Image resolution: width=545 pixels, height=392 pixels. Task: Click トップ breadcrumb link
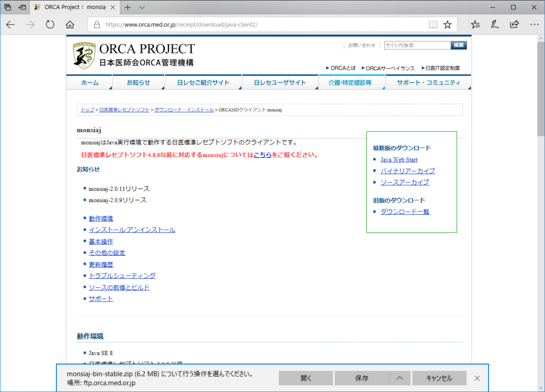[x=88, y=110]
